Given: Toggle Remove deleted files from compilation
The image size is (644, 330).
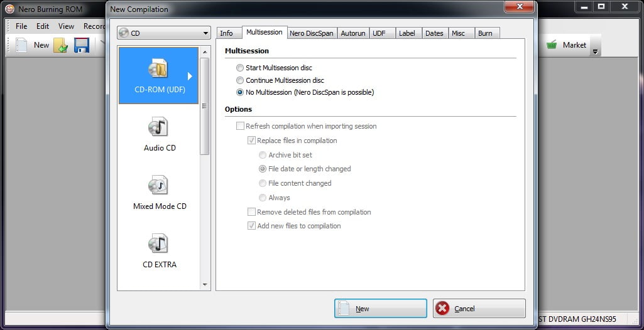Looking at the screenshot, I should click(x=251, y=212).
